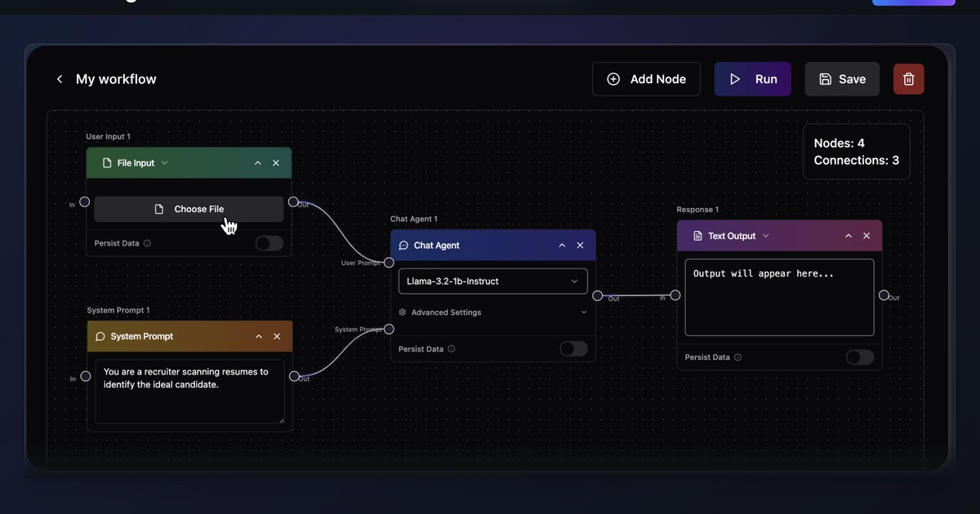Viewport: 980px width, 514px height.
Task: Go back using the arrow beside My workflow
Action: [59, 79]
